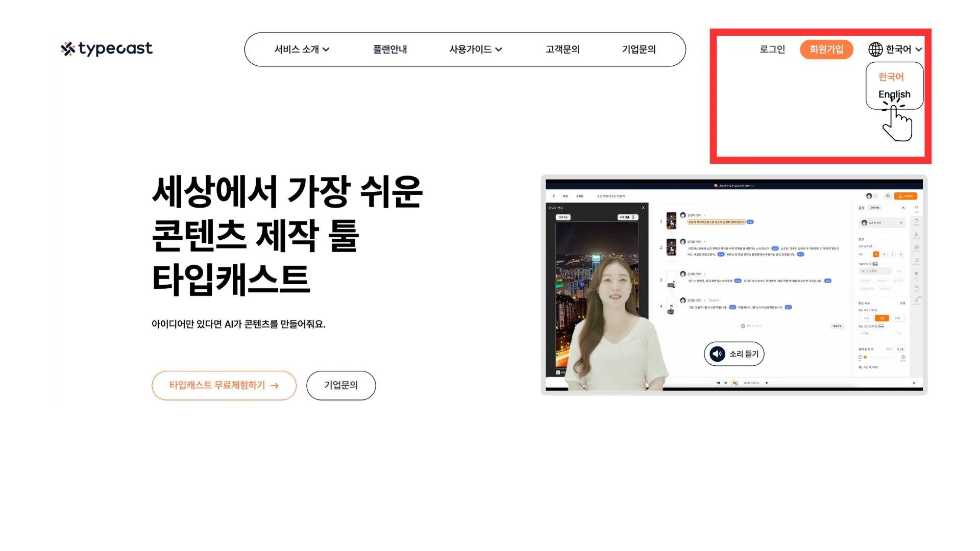Click the typecast logo

(107, 49)
